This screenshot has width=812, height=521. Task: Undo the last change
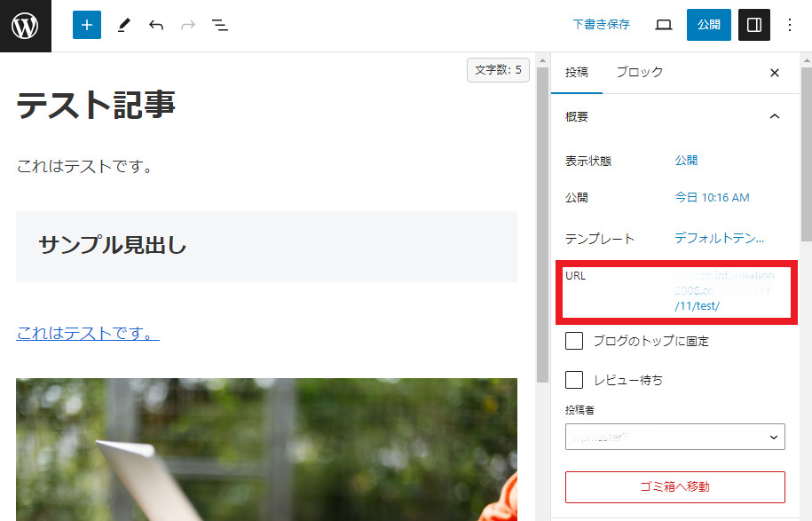coord(156,25)
